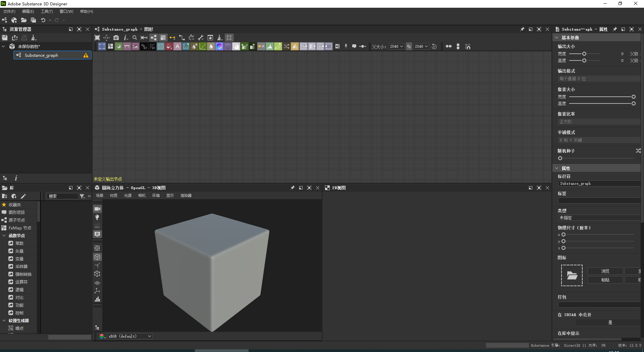Open the 工具(T) menu
Viewport: 644px width, 352px height.
click(x=47, y=11)
